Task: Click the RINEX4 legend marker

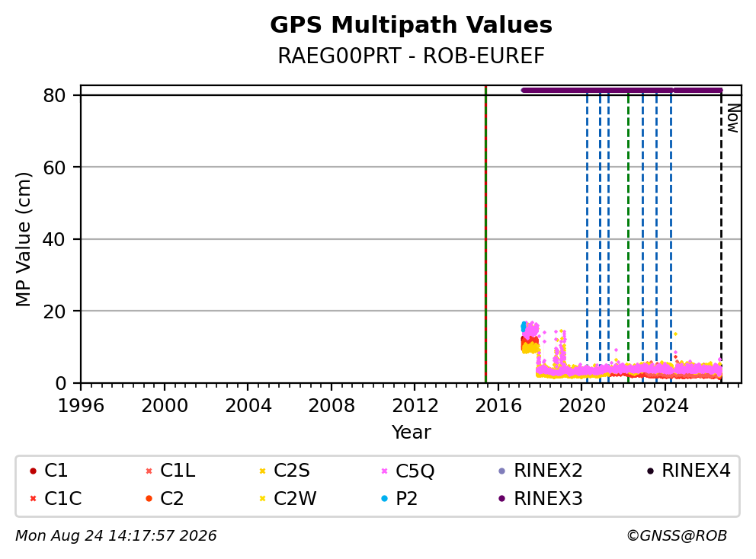Action: click(x=650, y=471)
